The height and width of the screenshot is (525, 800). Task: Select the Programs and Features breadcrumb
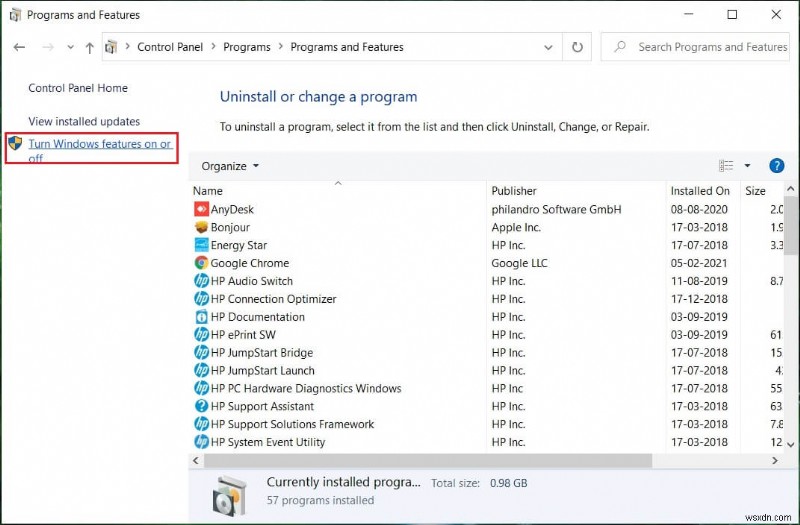click(347, 47)
